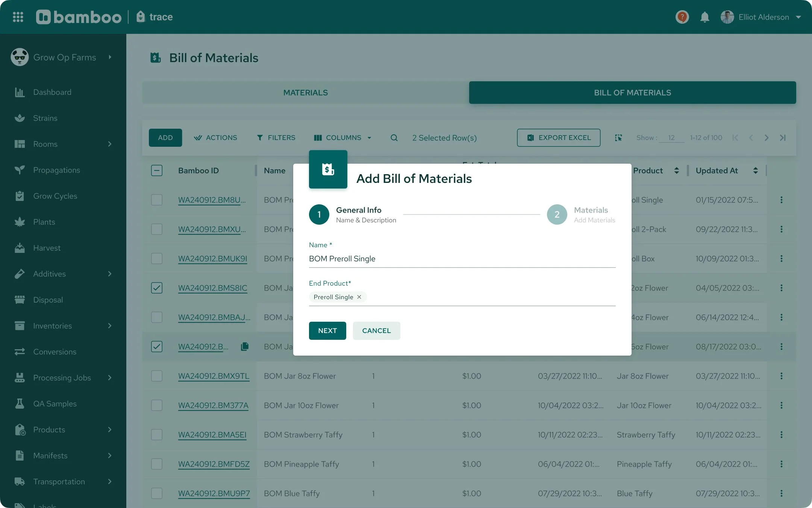
Task: Click the ADD button in the toolbar
Action: coord(165,138)
